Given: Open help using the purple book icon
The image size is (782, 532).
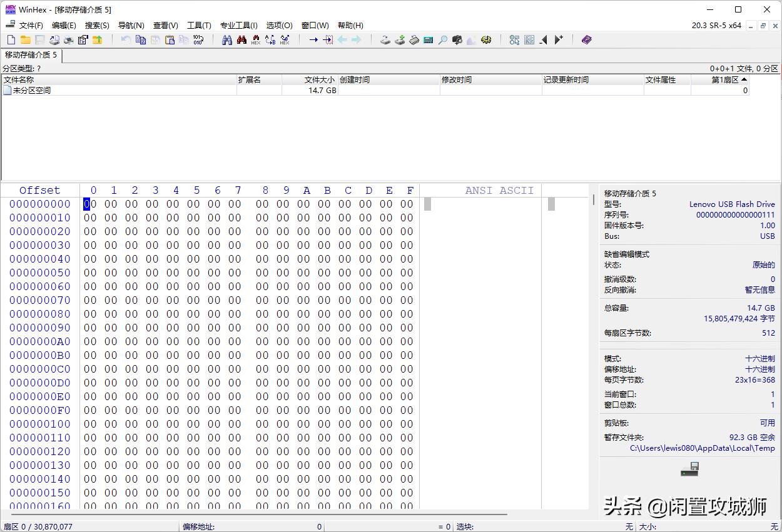Looking at the screenshot, I should click(x=586, y=39).
